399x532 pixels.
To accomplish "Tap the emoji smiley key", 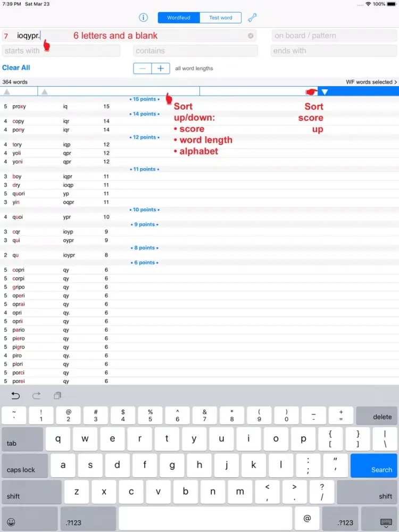I will tap(11, 522).
